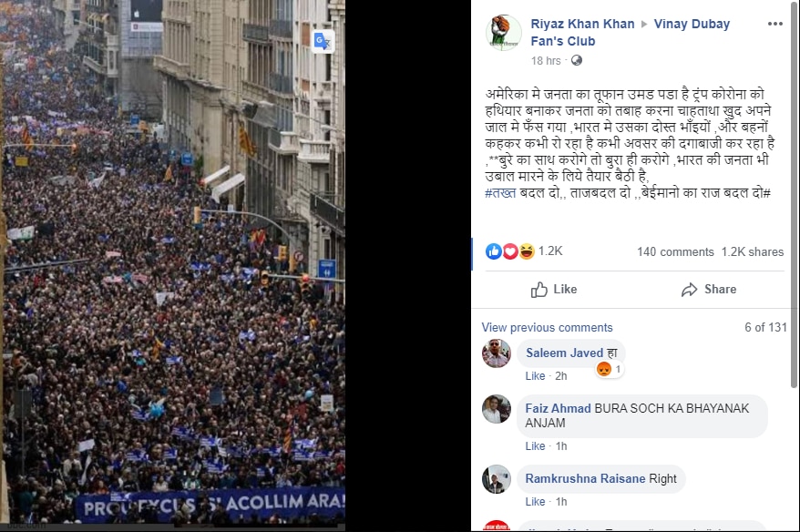Click the blue like reaction icon
This screenshot has width=800, height=532.
(x=493, y=251)
